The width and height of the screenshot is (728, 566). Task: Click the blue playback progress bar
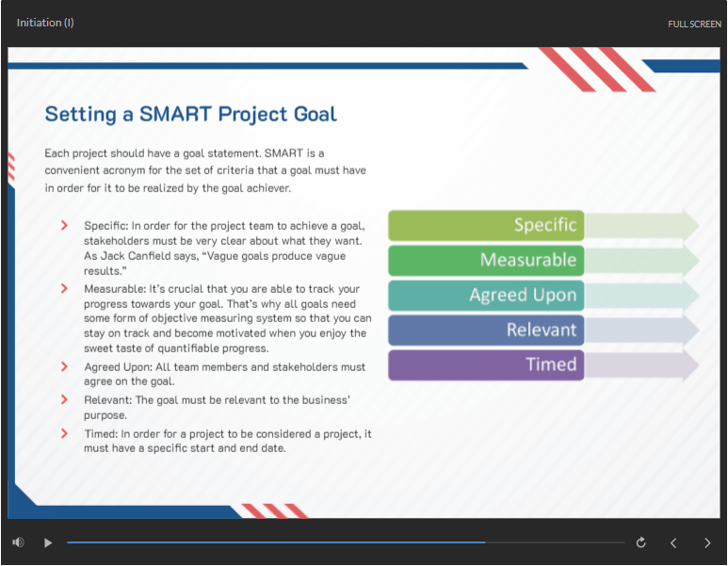[276, 542]
